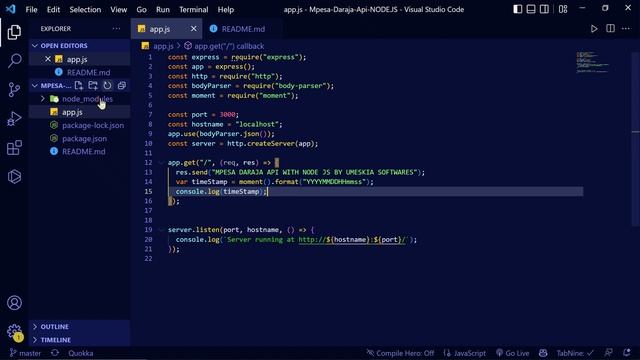Open the Edit menu
The image size is (640, 360).
(x=53, y=9)
